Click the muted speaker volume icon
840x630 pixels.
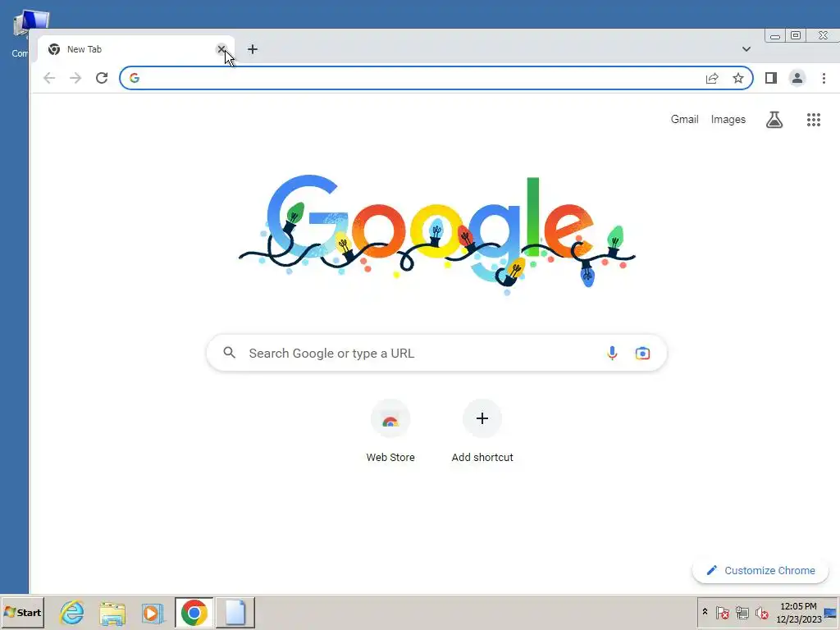coord(762,612)
